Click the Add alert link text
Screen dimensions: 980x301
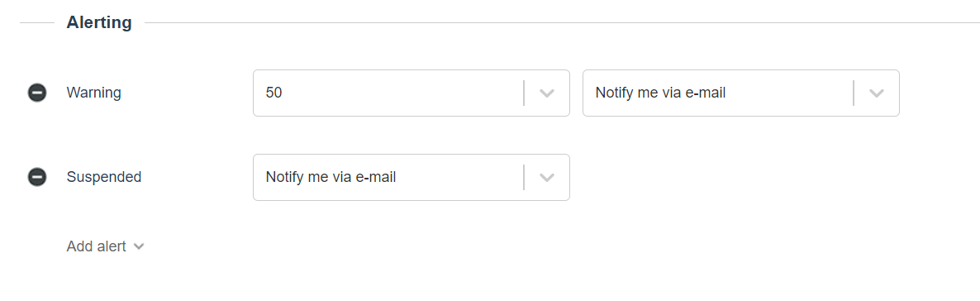click(x=96, y=246)
